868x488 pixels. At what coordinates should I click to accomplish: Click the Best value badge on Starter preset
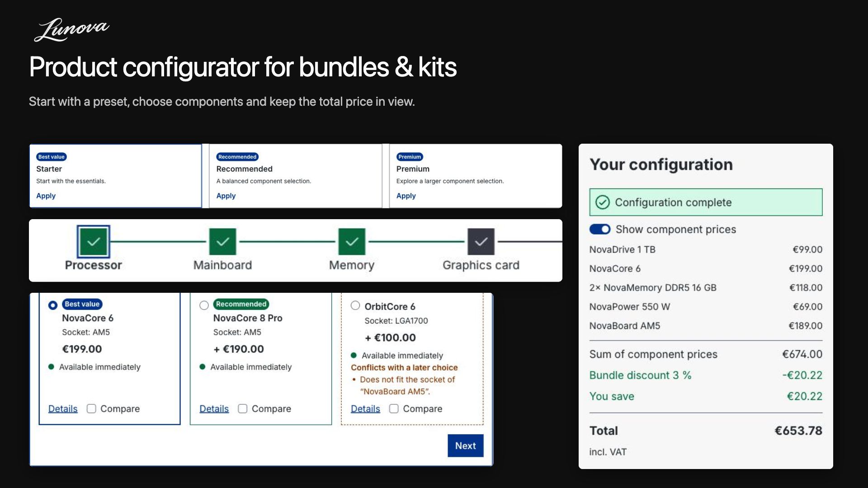click(52, 157)
